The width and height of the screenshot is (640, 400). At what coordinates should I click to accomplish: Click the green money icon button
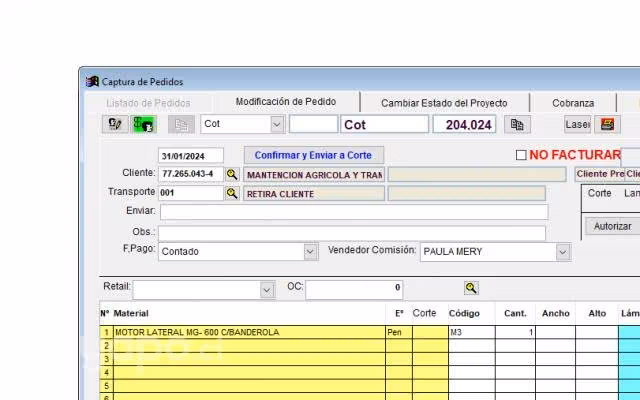(143, 124)
